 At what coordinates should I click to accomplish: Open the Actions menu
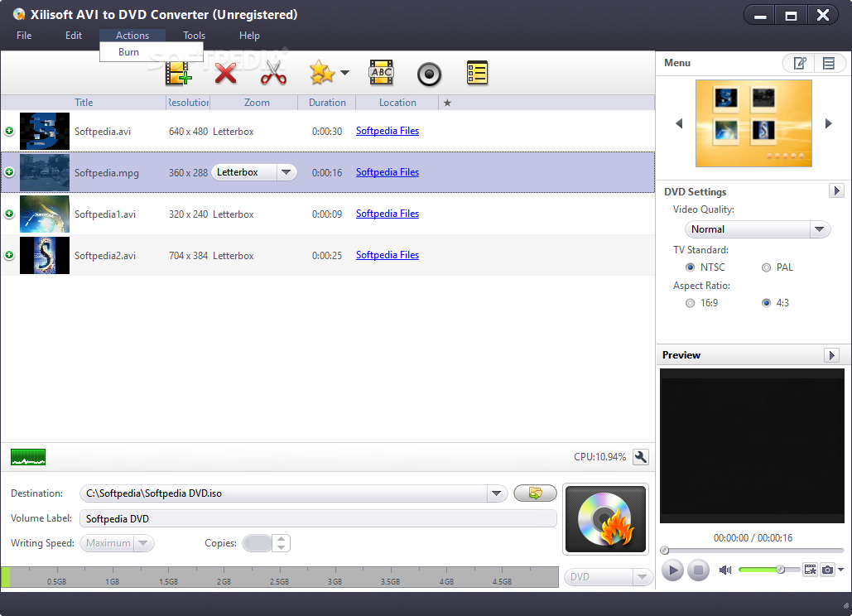[132, 36]
